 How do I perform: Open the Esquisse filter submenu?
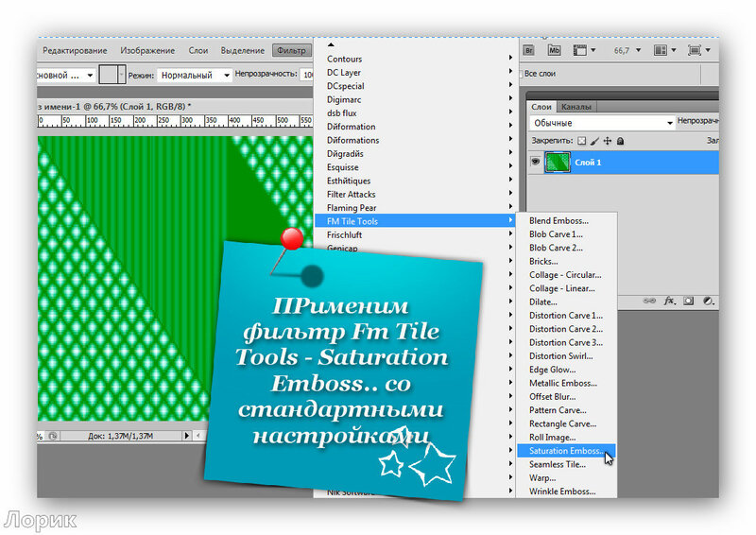click(415, 166)
